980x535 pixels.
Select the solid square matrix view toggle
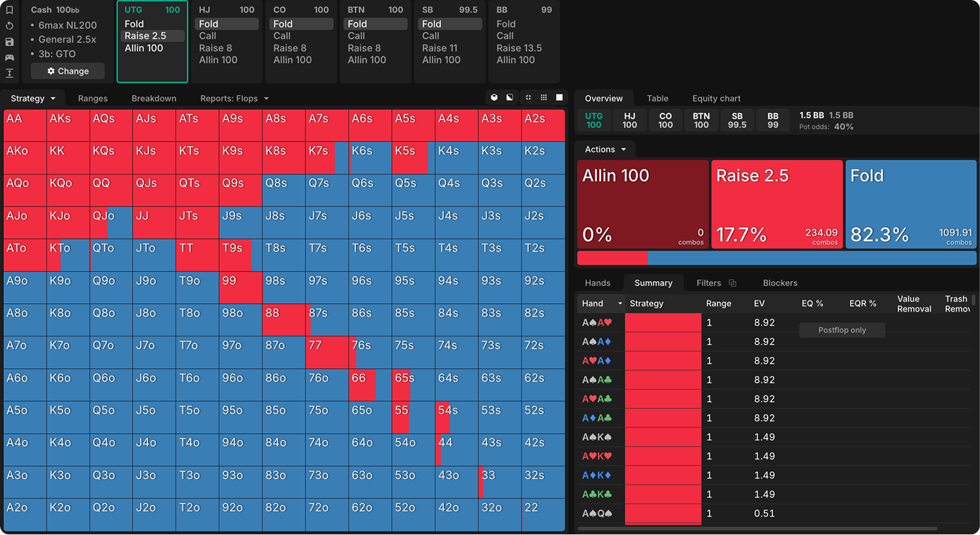coord(560,97)
